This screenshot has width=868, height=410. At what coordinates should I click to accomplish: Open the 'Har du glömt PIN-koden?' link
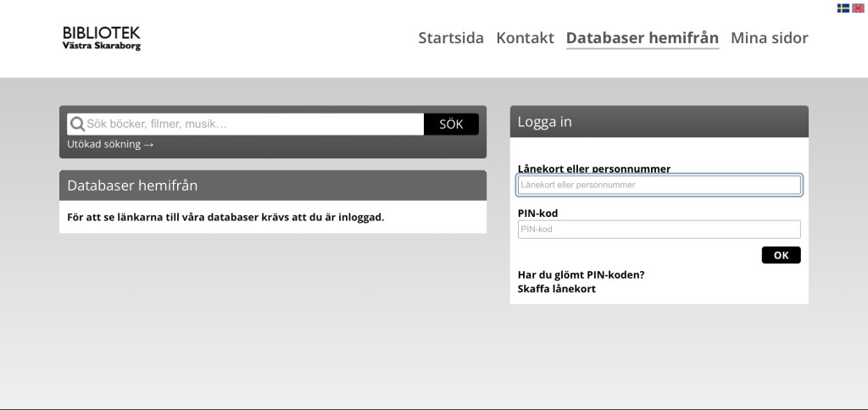581,274
